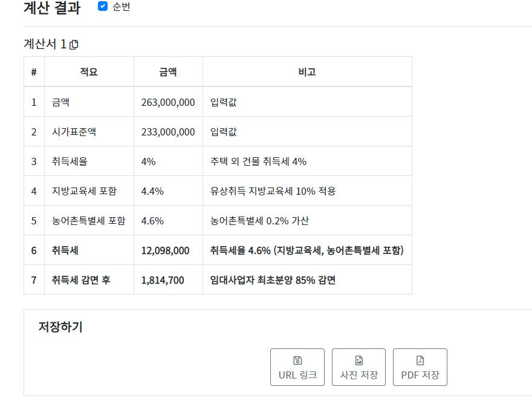Image resolution: width=532 pixels, height=401 pixels.
Task: Click the 취득세율 4.6% remark in row 6
Action: (307, 250)
